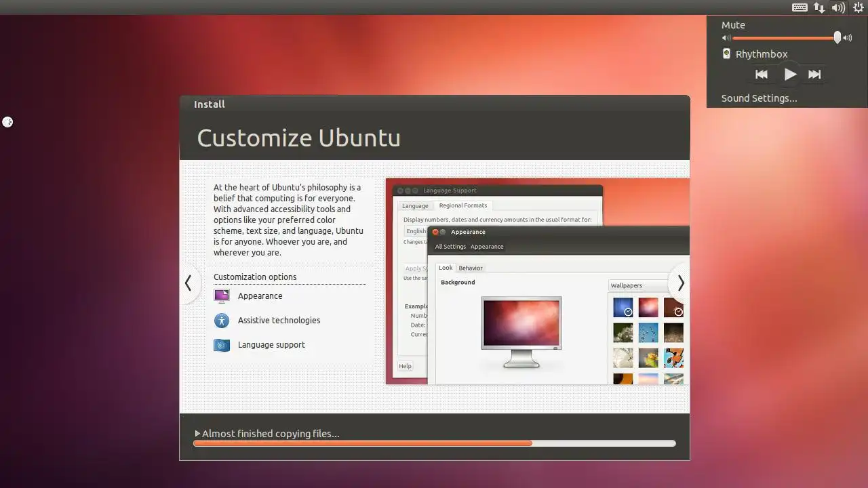Screen dimensions: 868x488
Task: Click Help button in Language Support
Action: coord(405,366)
